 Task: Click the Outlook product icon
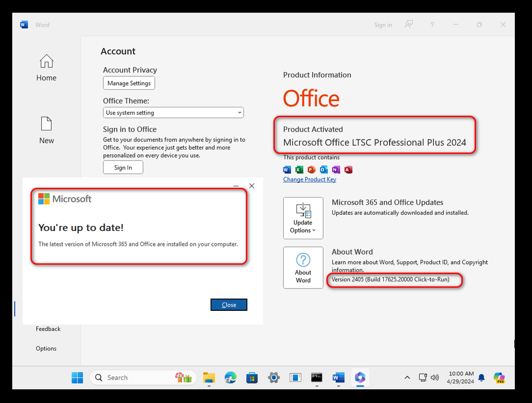coord(324,169)
